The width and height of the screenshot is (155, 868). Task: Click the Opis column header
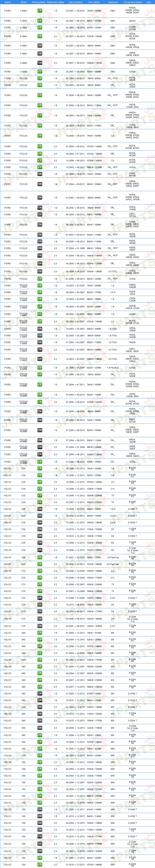pyautogui.click(x=149, y=2)
